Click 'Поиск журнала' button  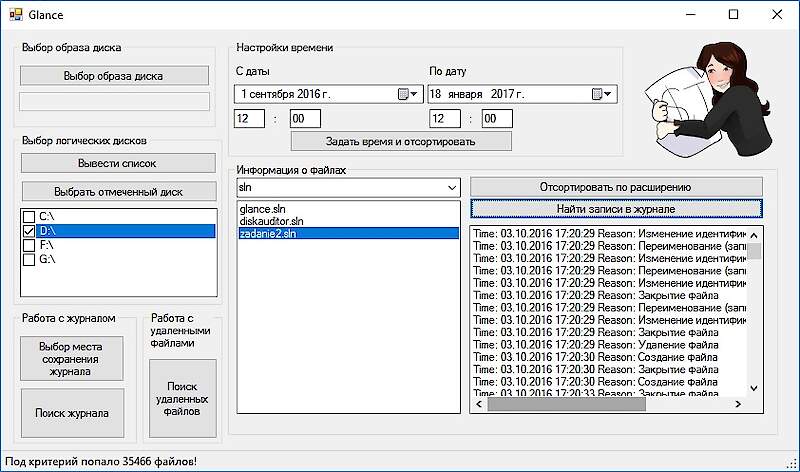(72, 413)
